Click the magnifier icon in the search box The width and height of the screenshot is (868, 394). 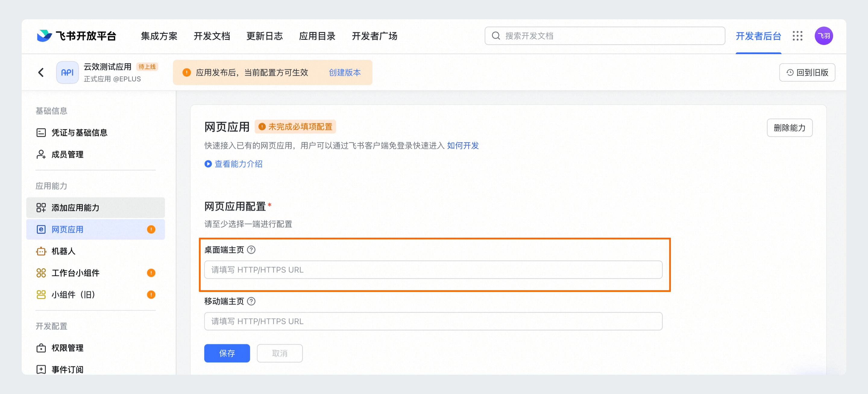point(496,36)
